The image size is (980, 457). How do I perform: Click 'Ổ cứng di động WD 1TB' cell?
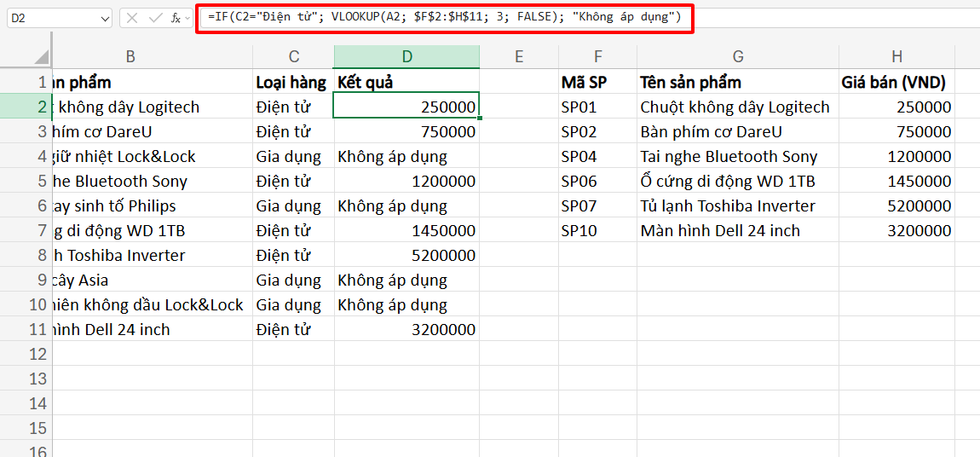(x=737, y=182)
